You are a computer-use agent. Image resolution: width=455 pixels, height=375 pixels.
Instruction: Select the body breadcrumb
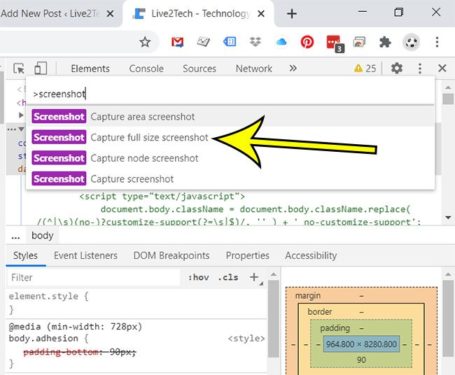[42, 235]
